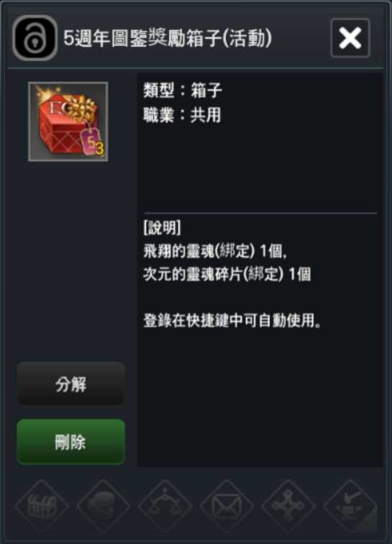Select the four-node cross network icon
The image size is (392, 544).
pyautogui.click(x=288, y=506)
